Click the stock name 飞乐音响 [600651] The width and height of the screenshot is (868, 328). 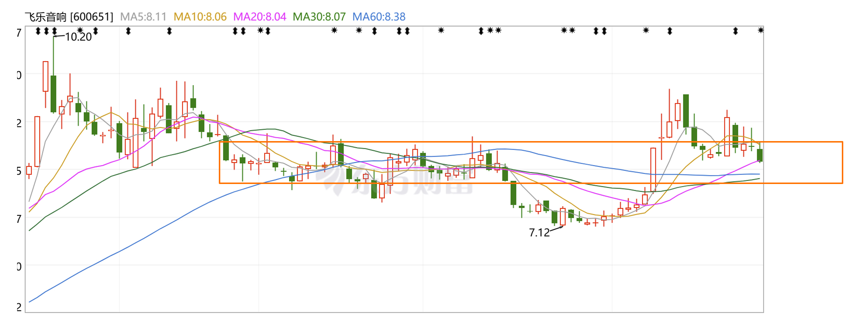[x=69, y=17]
